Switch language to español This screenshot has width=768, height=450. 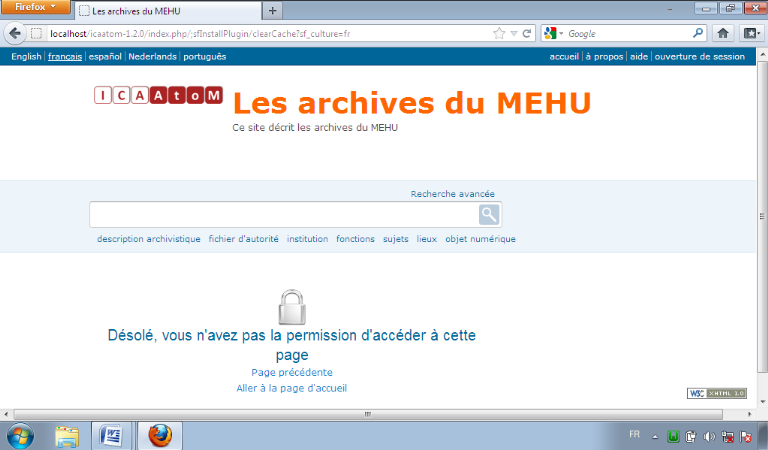(x=105, y=56)
